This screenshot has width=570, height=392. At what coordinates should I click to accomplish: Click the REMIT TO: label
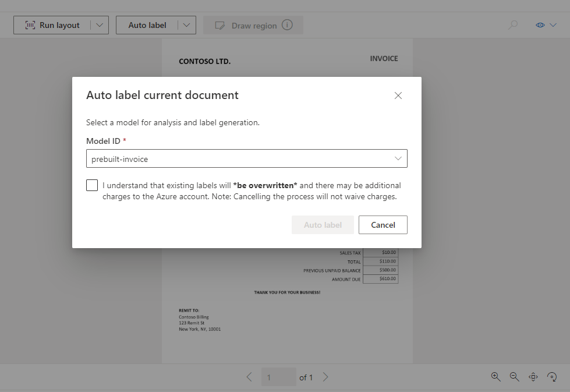(189, 310)
